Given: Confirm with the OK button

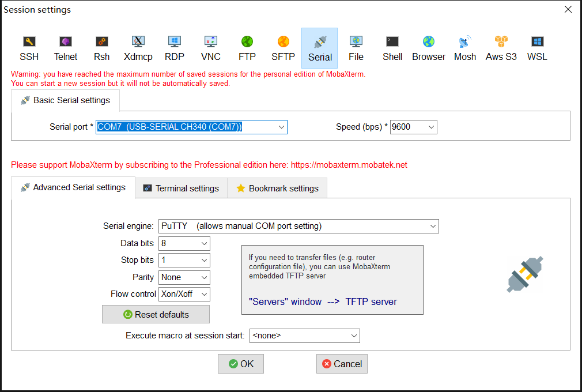Looking at the screenshot, I should point(241,364).
